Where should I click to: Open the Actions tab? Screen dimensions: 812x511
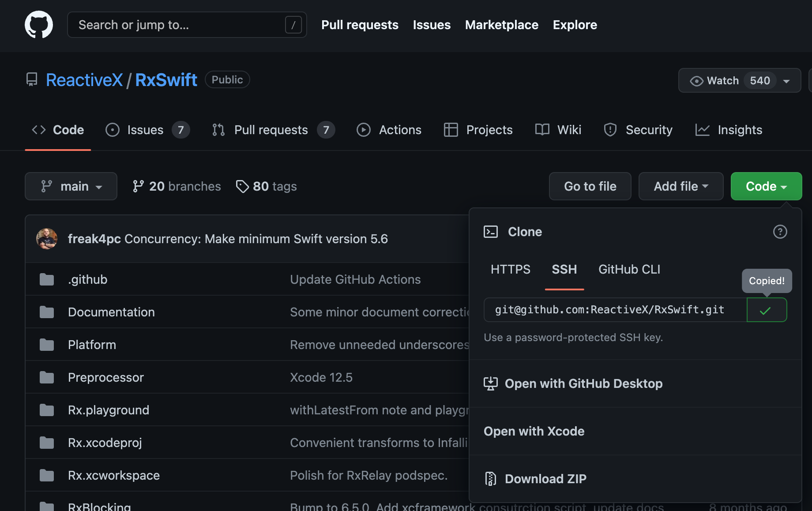tap(389, 130)
